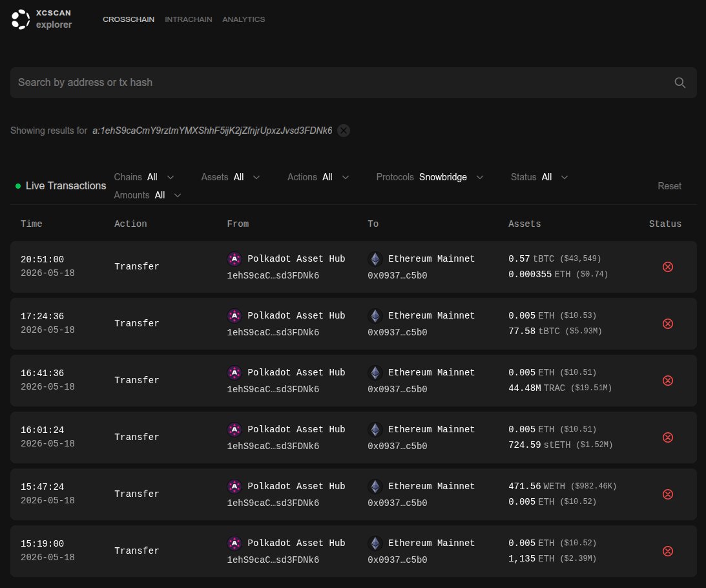This screenshot has width=706, height=588.
Task: Click failed status icon on 16:41:36 row
Action: click(668, 381)
